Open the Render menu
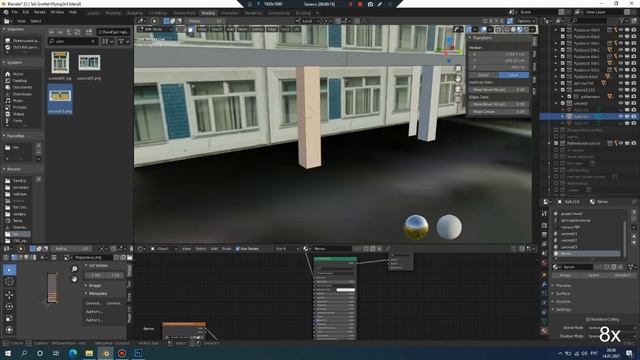Viewport: 640px width, 360px height. click(x=40, y=12)
